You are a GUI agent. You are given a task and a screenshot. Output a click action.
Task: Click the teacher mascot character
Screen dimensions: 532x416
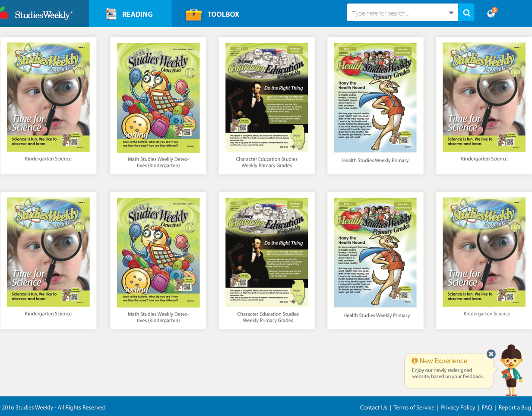tap(512, 370)
